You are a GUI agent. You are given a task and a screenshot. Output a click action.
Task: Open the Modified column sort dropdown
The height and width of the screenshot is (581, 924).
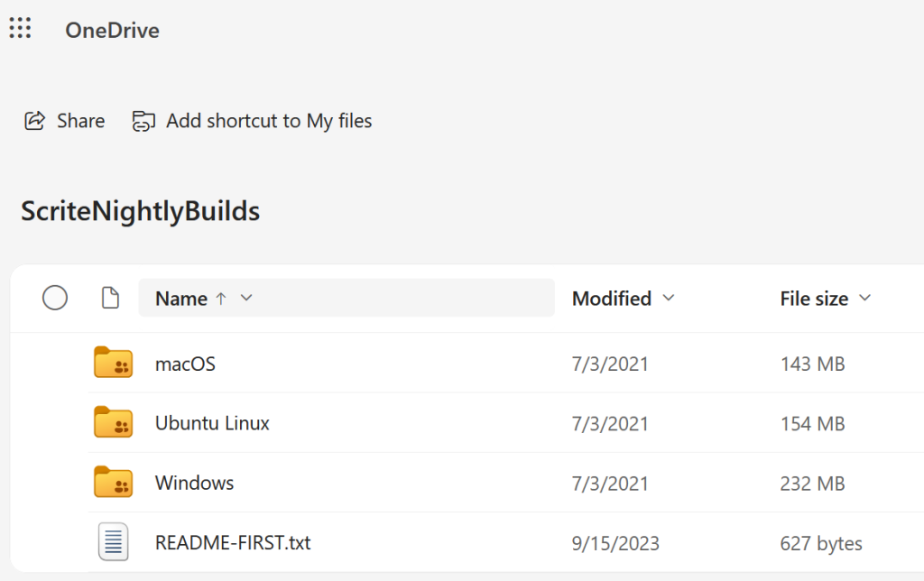669,298
